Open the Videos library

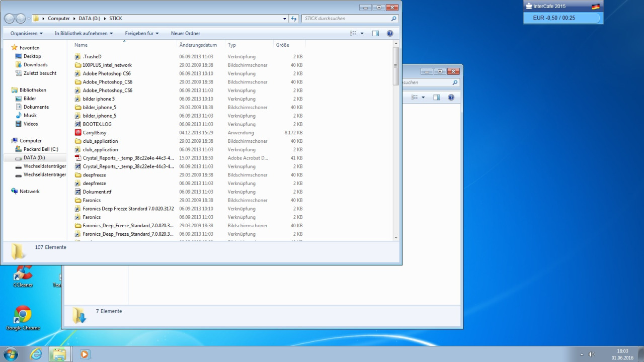point(31,124)
